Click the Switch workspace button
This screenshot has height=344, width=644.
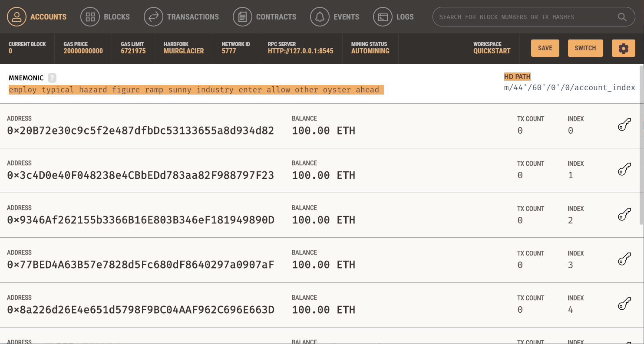pyautogui.click(x=585, y=48)
